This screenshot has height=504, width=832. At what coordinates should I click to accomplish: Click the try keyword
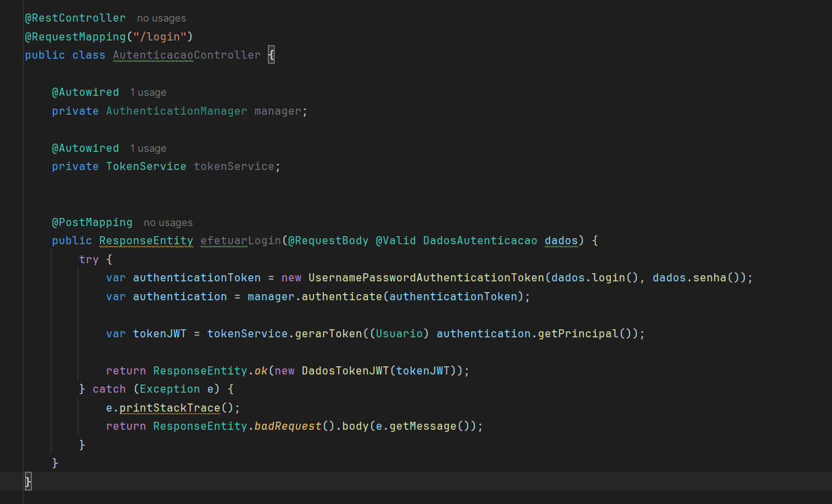coord(88,260)
